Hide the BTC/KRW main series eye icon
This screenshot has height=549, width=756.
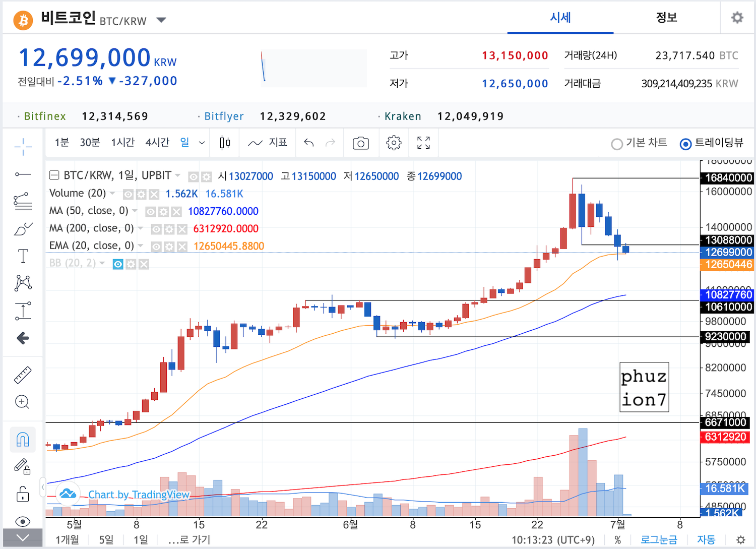point(194,176)
